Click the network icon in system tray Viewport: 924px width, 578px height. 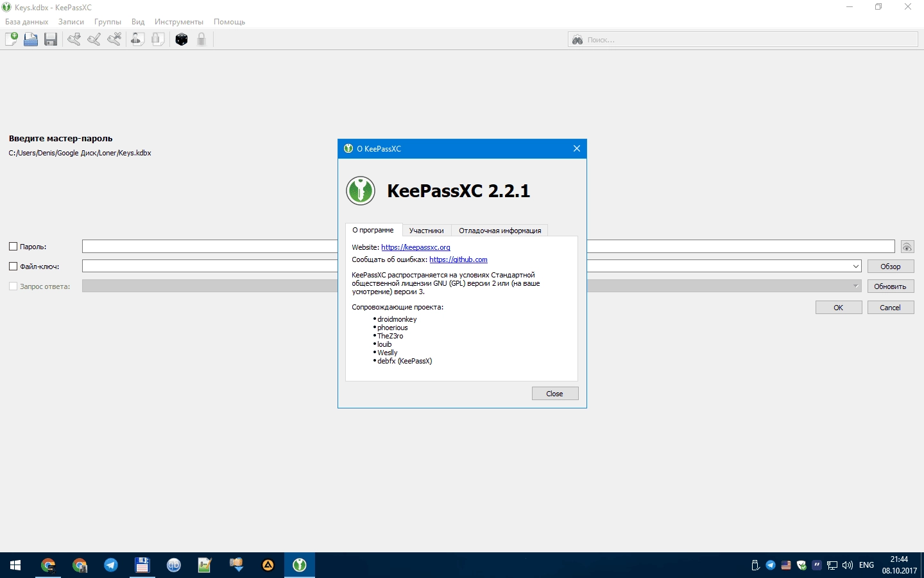click(832, 565)
